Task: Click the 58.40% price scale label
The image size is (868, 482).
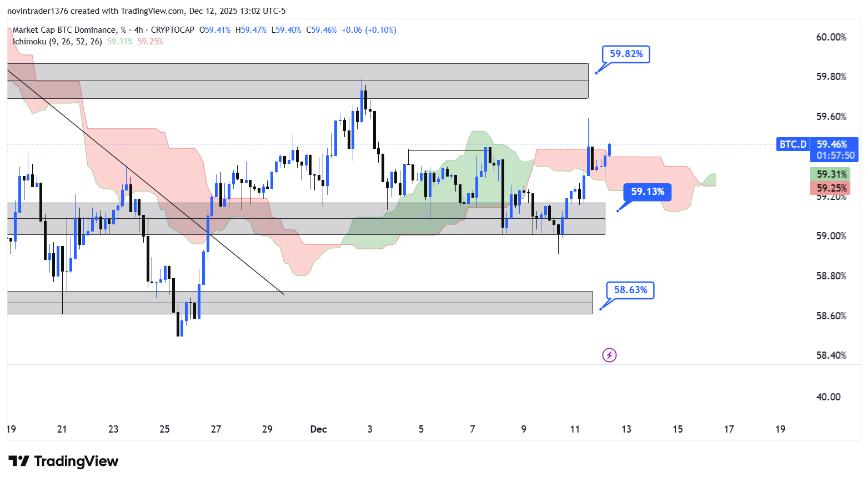Action: (831, 355)
